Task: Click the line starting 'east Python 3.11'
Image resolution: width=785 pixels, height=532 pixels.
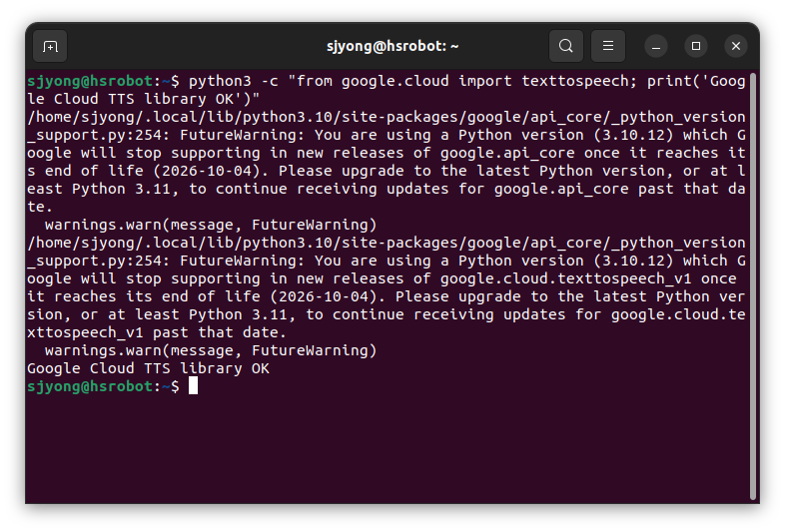Action: (x=386, y=190)
